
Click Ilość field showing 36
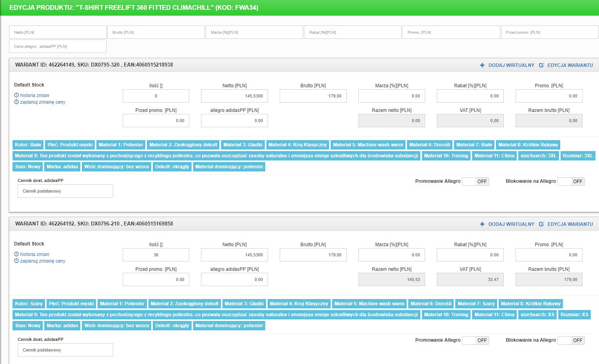point(156,255)
